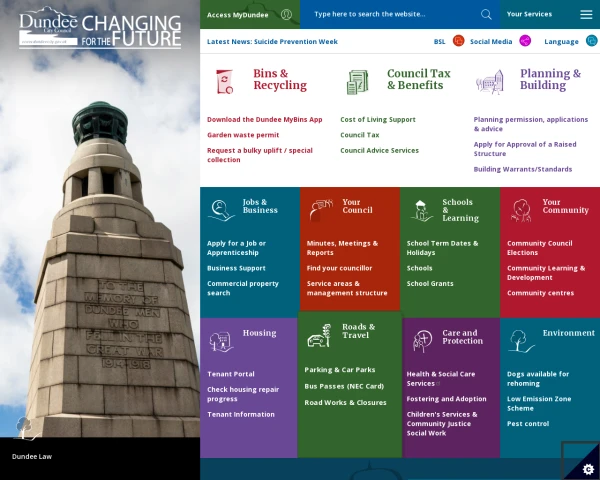This screenshot has height=480, width=600.
Task: Click the Housing building icon
Action: pos(221,341)
